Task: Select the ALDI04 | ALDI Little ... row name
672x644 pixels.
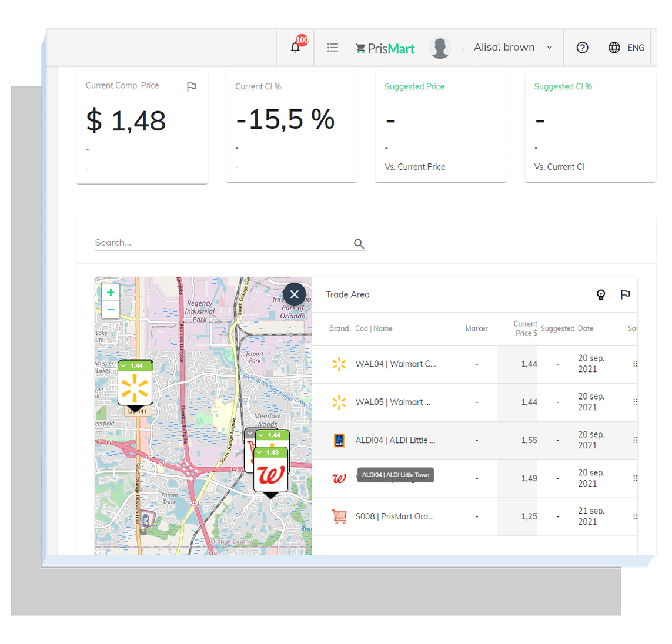Action: [x=395, y=440]
